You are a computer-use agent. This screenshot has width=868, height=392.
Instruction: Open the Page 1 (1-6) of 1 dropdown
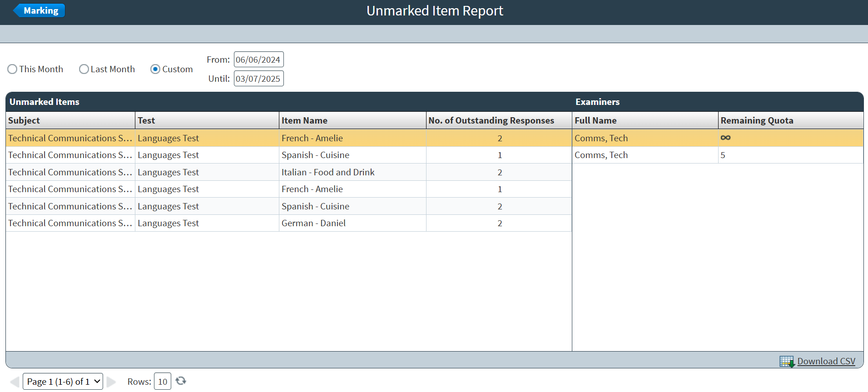pos(63,382)
